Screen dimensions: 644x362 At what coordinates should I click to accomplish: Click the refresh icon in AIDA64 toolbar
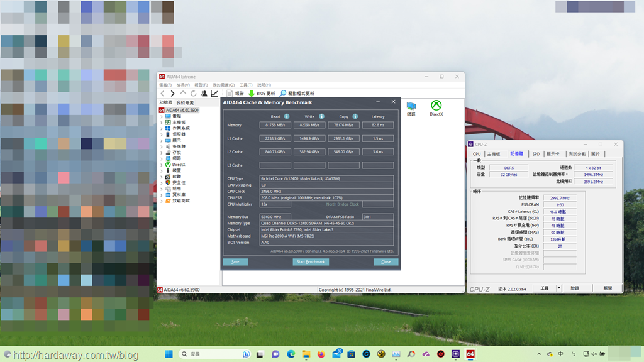tap(193, 93)
